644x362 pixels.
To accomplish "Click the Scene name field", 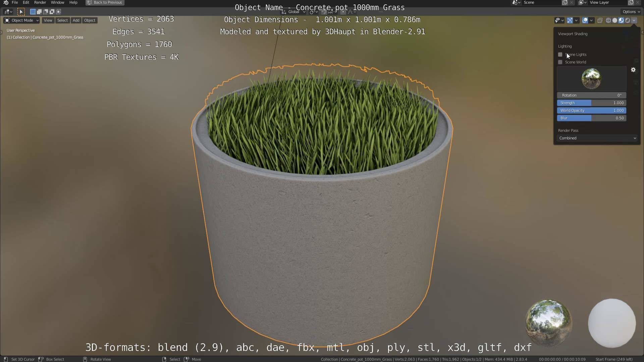I will click(542, 2).
